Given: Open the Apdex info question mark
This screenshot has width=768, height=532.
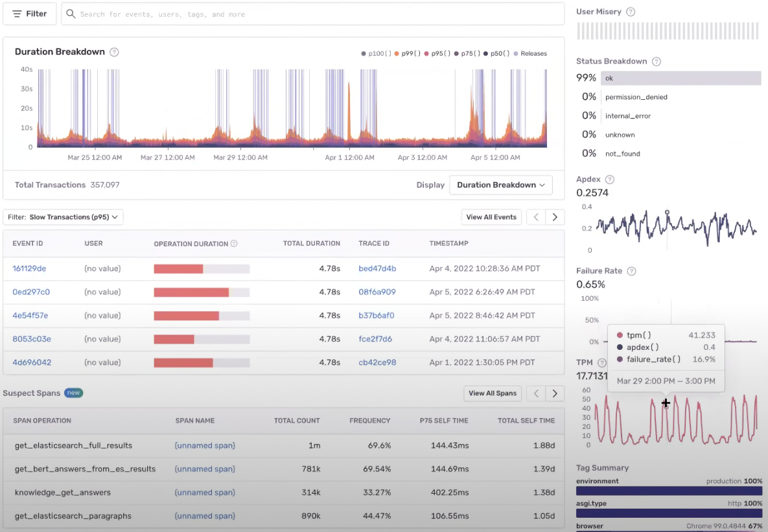Looking at the screenshot, I should point(610,179).
